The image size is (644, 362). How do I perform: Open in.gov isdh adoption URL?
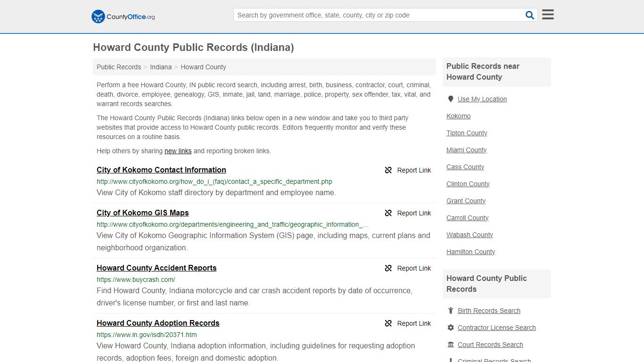click(147, 335)
